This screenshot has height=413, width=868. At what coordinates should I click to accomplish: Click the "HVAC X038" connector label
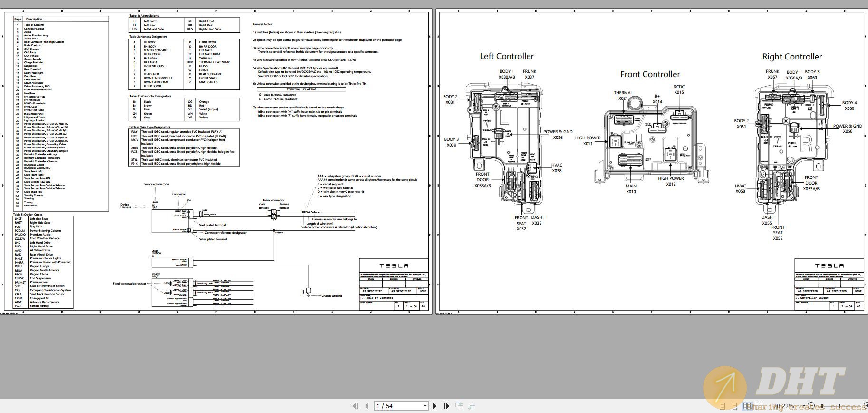(557, 168)
